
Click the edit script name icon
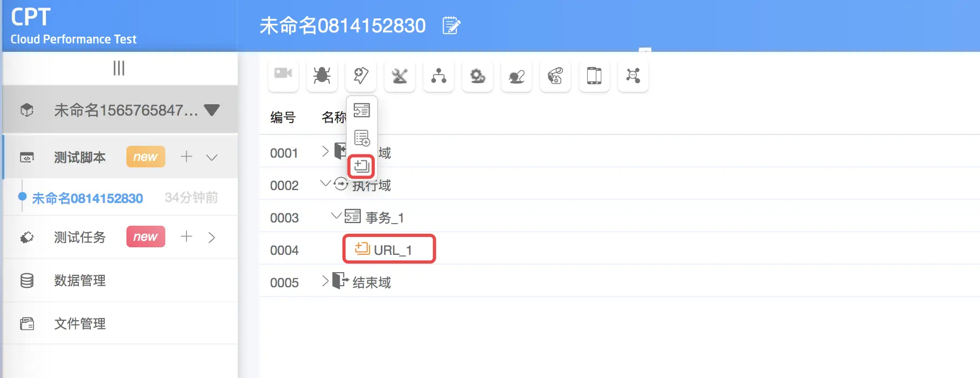click(451, 25)
